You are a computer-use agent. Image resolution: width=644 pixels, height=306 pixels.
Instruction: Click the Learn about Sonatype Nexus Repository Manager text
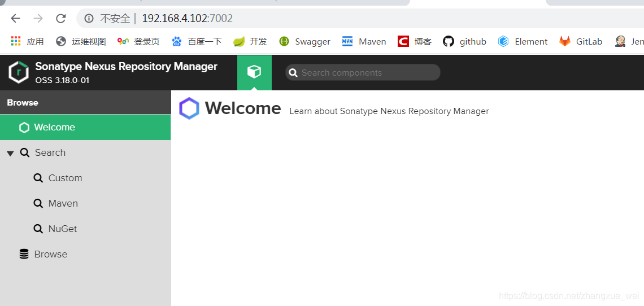click(389, 111)
